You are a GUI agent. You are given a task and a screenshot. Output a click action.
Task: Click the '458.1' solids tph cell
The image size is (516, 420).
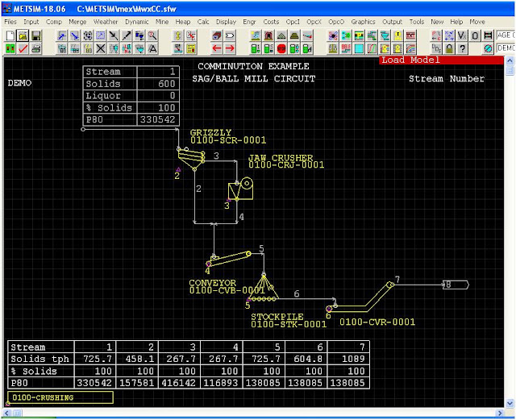[137, 359]
